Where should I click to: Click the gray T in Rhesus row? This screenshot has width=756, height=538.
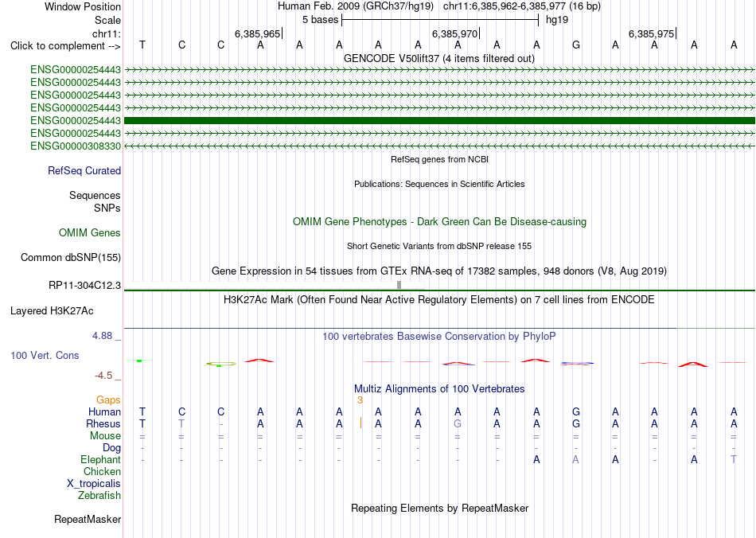(x=181, y=423)
